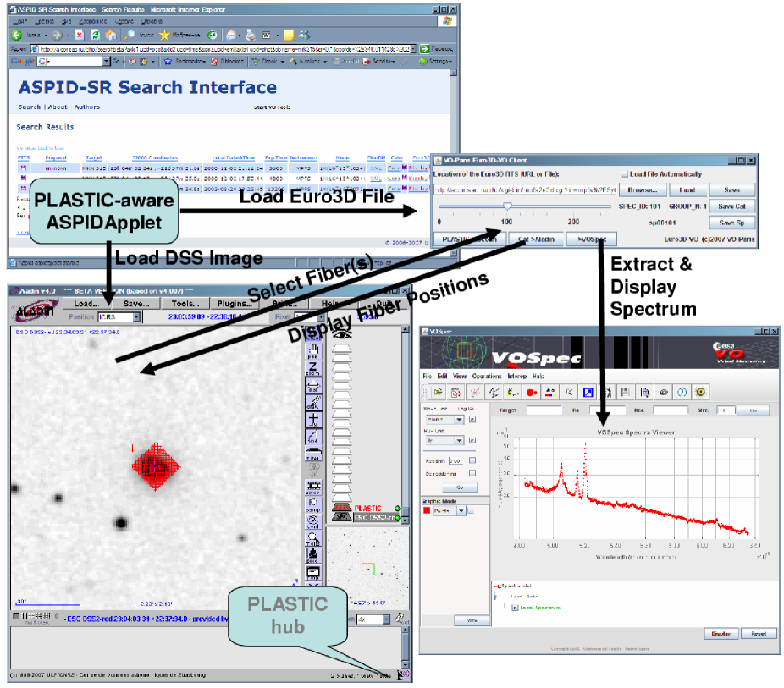
Task: Click the Euro3D file location input field
Action: click(x=522, y=190)
